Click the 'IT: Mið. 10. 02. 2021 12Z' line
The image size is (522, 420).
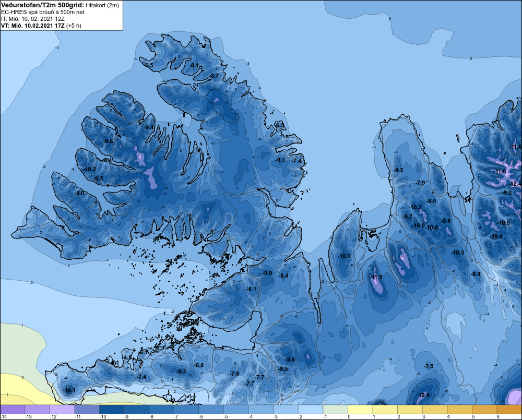click(x=32, y=19)
